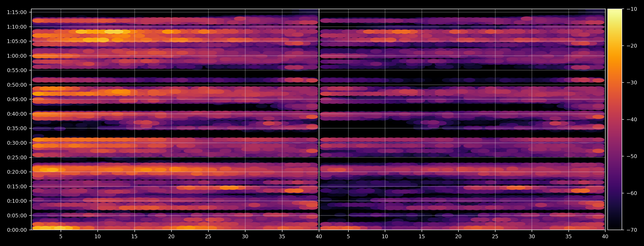Click x-axis label 40 below the colorbar edge
644x246 pixels.
tap(605, 236)
